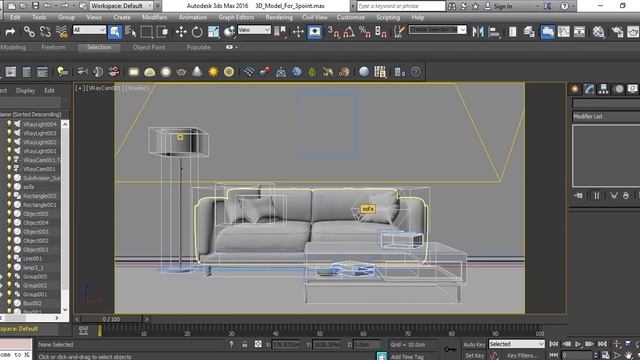640x360 pixels.
Task: Click the cone primitive icon in toolbar
Action: [197, 72]
